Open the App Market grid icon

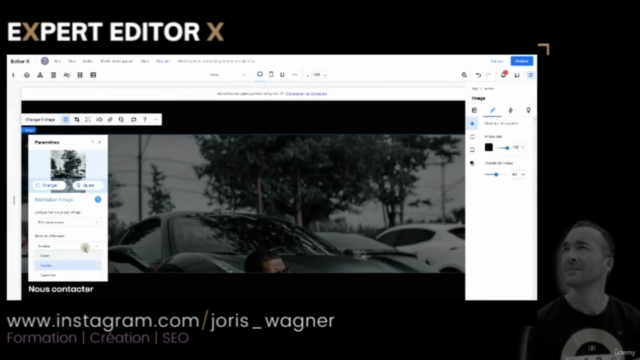(80, 75)
